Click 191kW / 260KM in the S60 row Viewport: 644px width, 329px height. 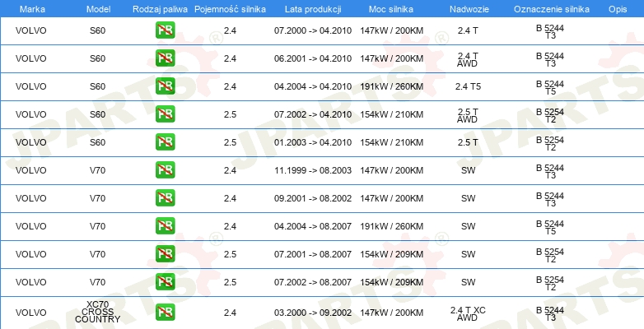coord(392,86)
